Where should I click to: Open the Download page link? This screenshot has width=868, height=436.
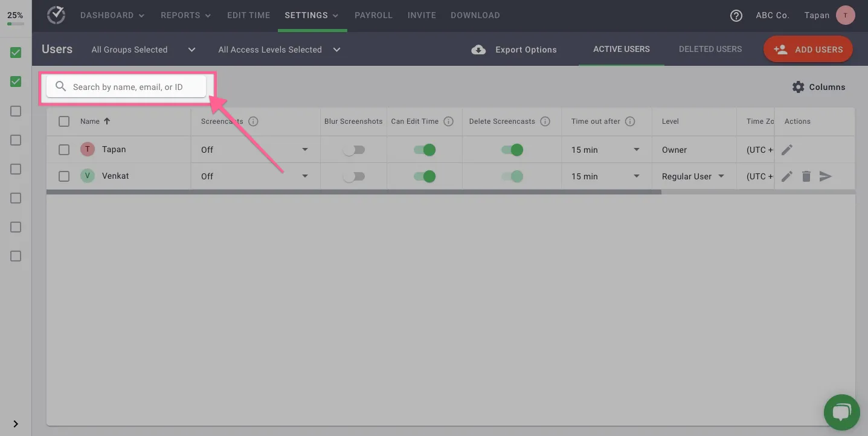[475, 15]
